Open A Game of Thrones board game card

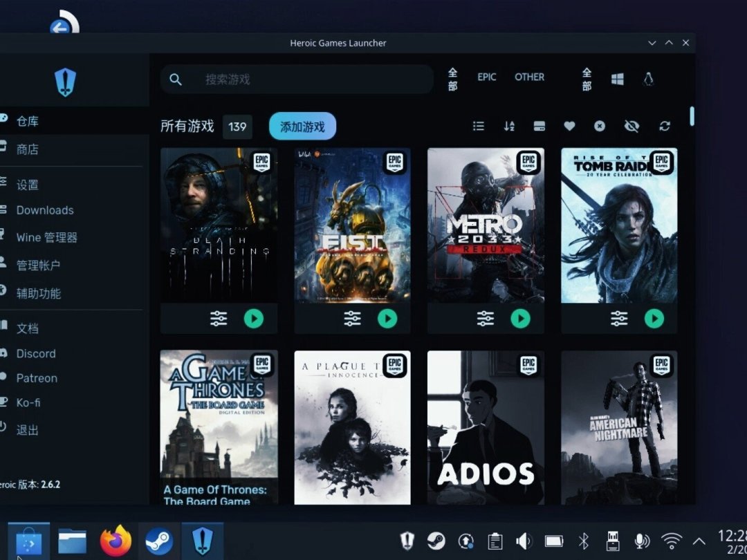[219, 427]
